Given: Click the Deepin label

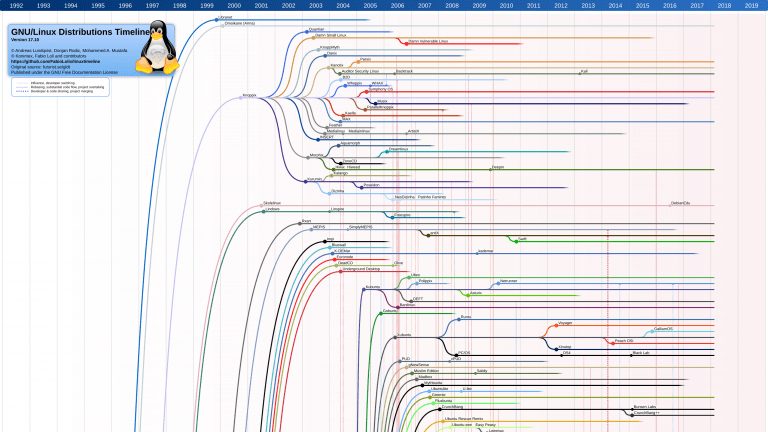Looking at the screenshot, I should 498,167.
